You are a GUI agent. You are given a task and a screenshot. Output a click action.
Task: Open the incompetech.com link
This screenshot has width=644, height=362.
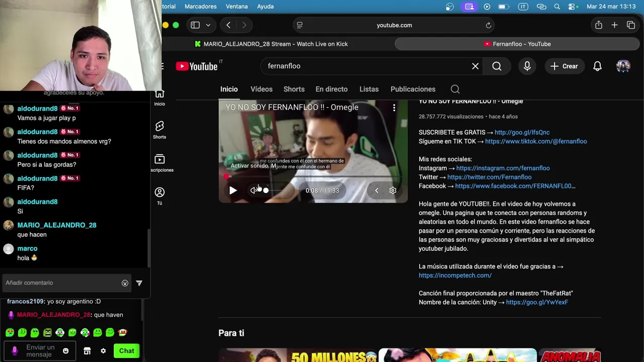[x=455, y=276]
